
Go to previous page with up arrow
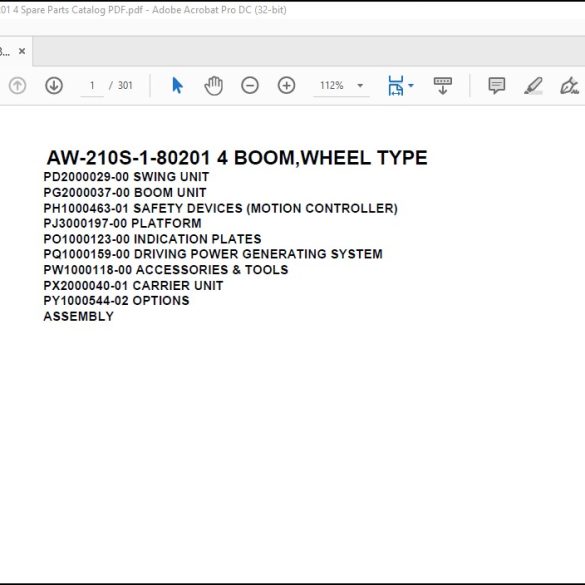17,85
